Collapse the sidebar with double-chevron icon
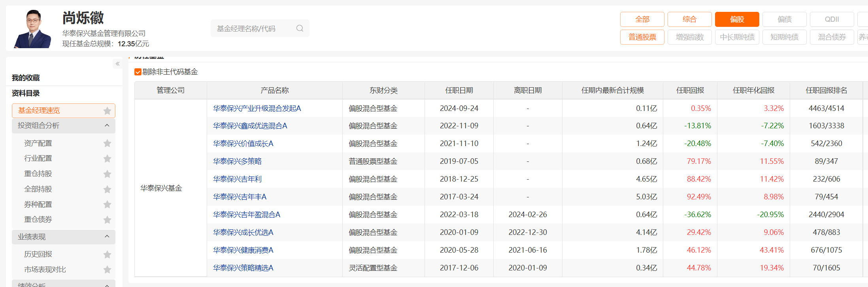 117,64
